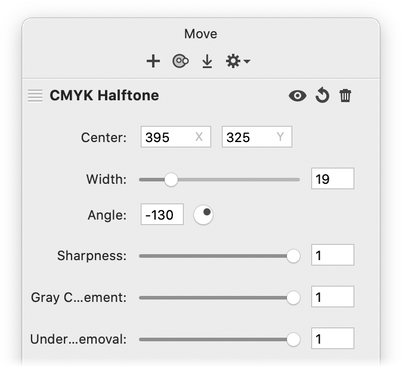Click the download arrow icon
The image size is (402, 386).
coord(207,61)
